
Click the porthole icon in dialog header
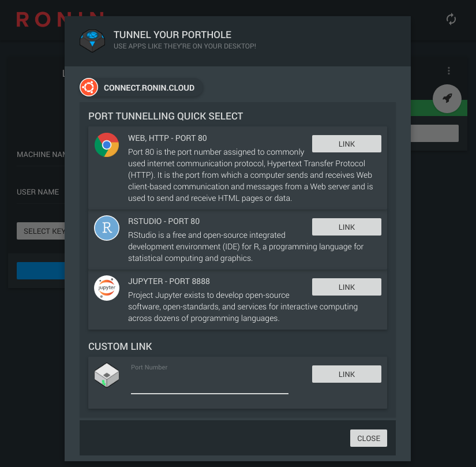[x=92, y=40]
